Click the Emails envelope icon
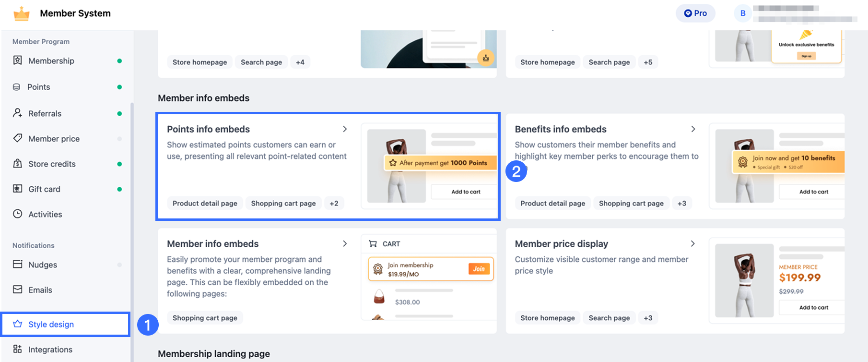This screenshot has height=362, width=868. click(18, 290)
